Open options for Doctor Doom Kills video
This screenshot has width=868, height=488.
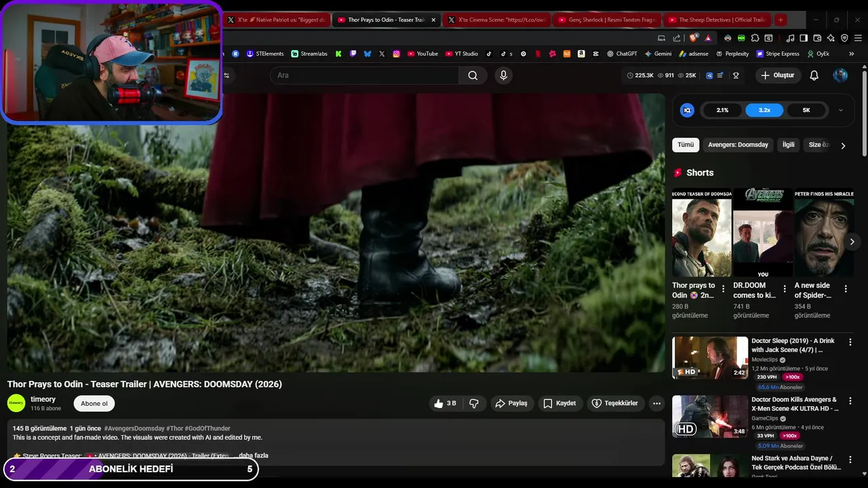pyautogui.click(x=850, y=401)
